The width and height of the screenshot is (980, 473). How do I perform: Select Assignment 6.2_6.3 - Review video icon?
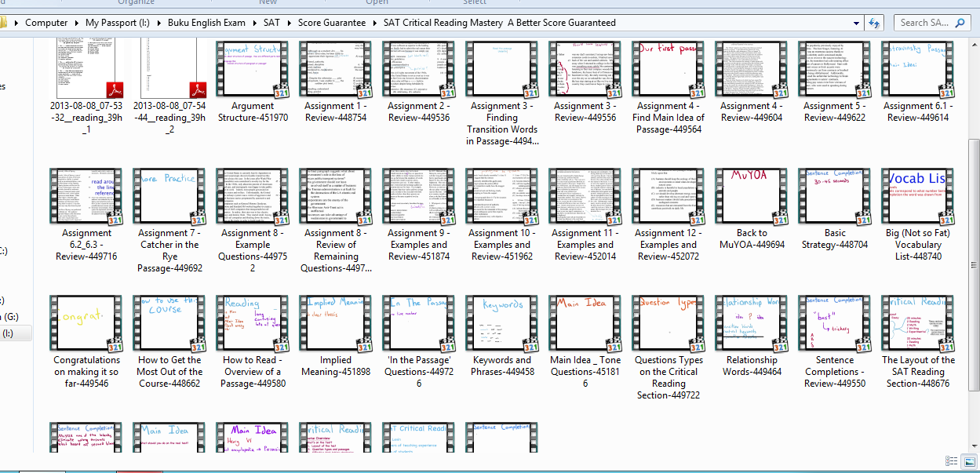click(86, 196)
